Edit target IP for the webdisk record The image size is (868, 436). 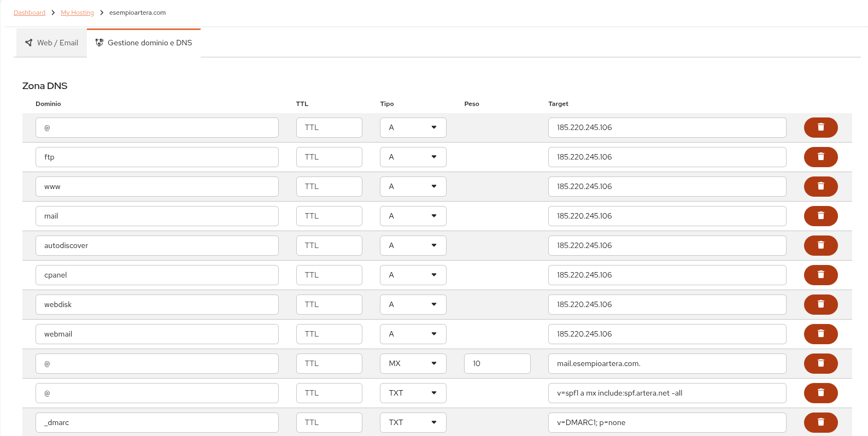click(x=667, y=304)
